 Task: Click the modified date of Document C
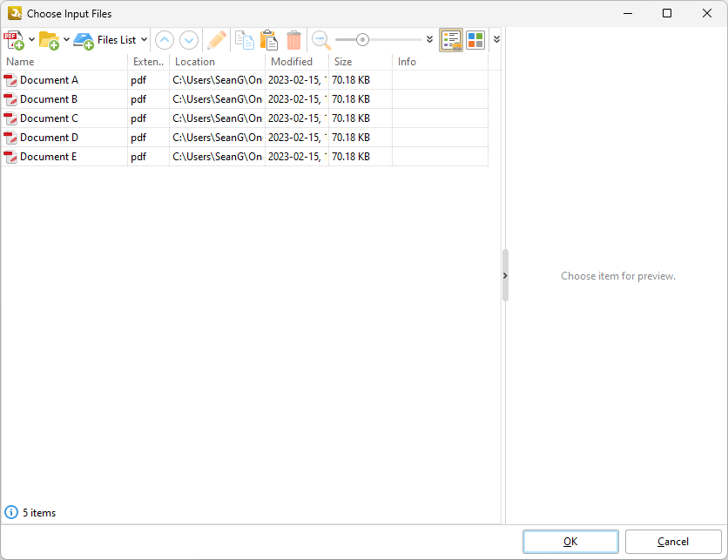pyautogui.click(x=297, y=118)
